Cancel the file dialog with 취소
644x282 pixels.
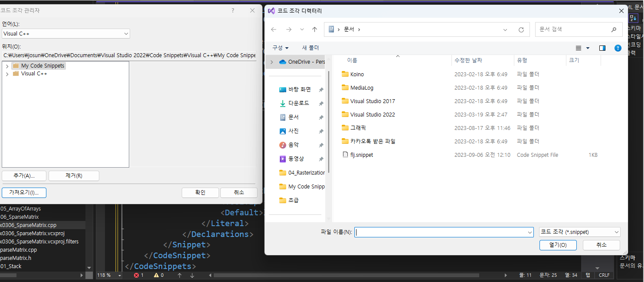(601, 245)
